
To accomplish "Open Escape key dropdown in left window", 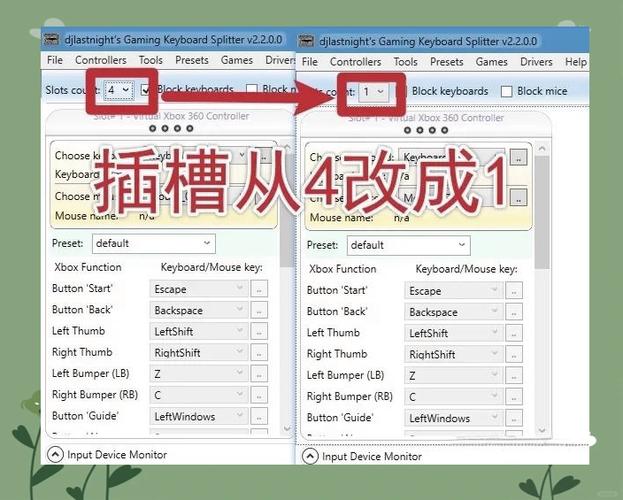I will click(x=199, y=289).
